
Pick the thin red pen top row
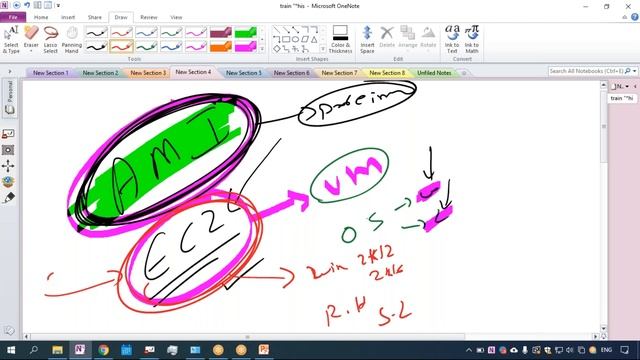coord(121,32)
